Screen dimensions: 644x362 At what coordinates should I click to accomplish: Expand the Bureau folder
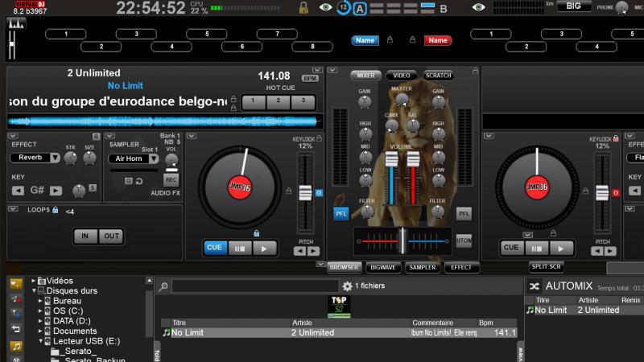tap(40, 301)
